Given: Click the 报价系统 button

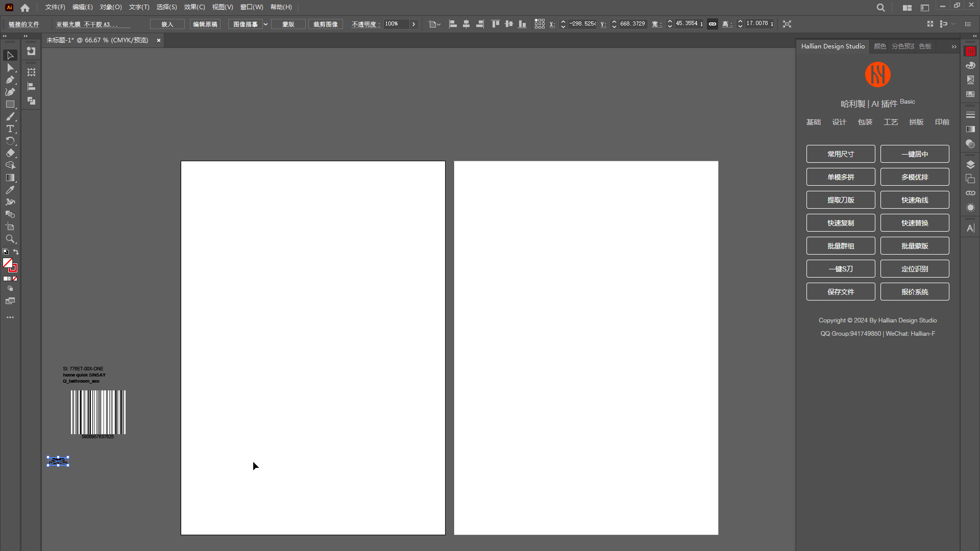Looking at the screenshot, I should click(x=915, y=292).
